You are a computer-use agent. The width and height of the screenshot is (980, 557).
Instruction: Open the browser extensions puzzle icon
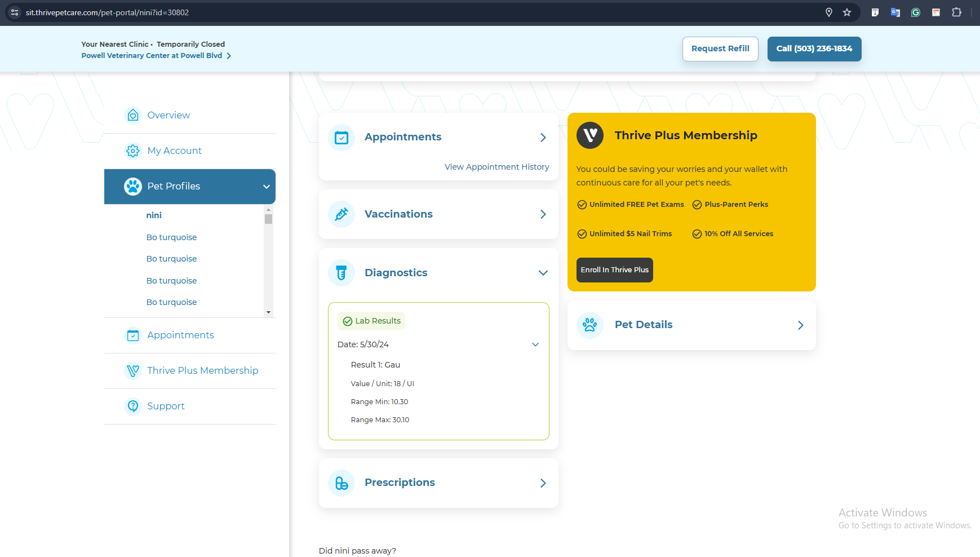pos(956,12)
